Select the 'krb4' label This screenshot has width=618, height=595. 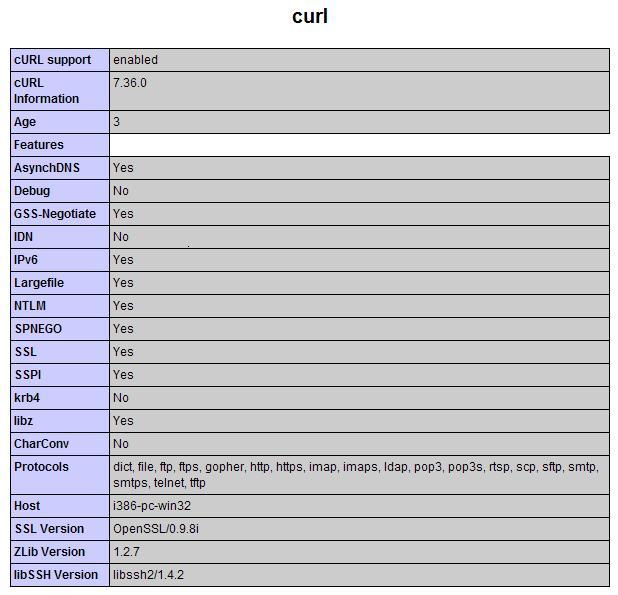coord(27,398)
